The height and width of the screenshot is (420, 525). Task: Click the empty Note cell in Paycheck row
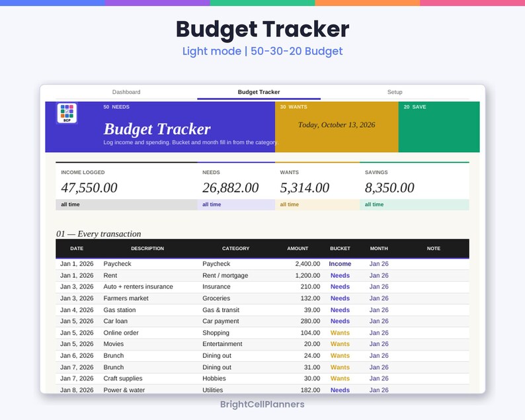pyautogui.click(x=434, y=264)
